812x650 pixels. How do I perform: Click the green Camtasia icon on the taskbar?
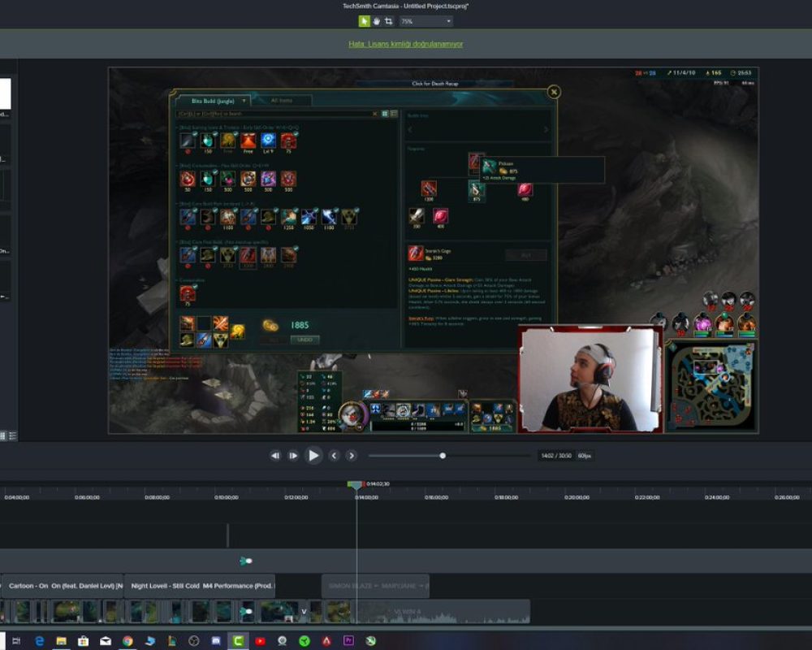[x=237, y=642]
